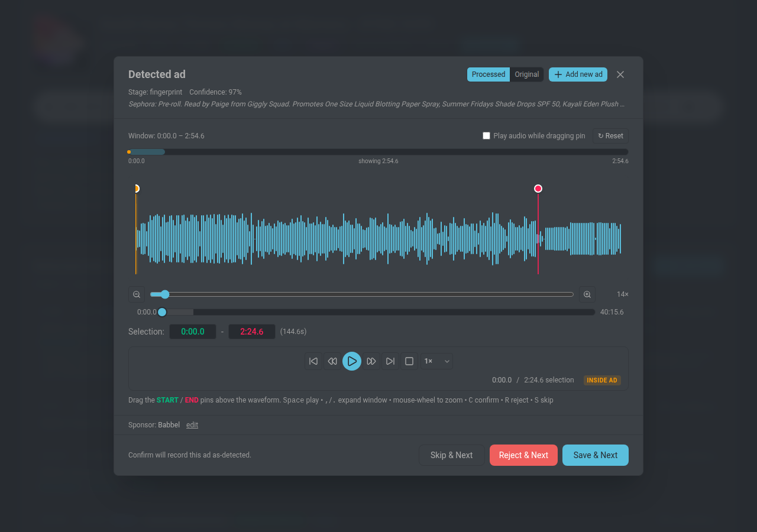
Task: Click Skip & Next button
Action: tap(451, 455)
